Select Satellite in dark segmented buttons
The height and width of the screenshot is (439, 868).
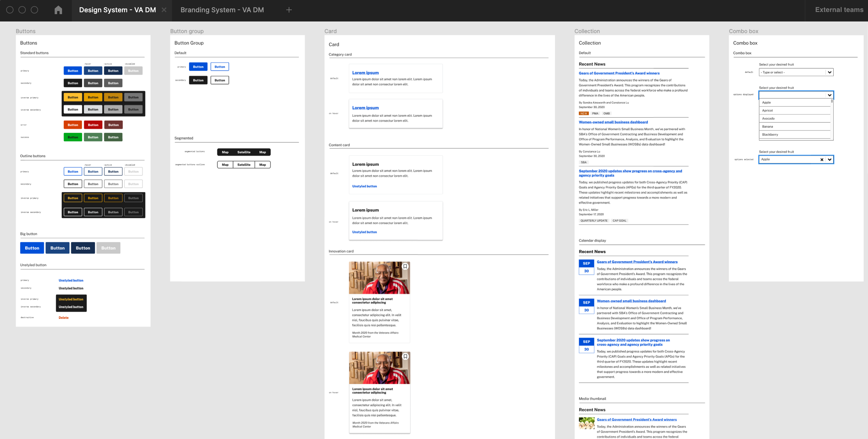(244, 152)
